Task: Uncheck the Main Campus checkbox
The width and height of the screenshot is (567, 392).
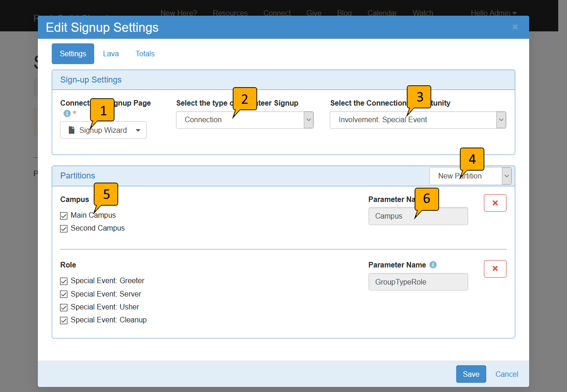Action: click(x=63, y=215)
